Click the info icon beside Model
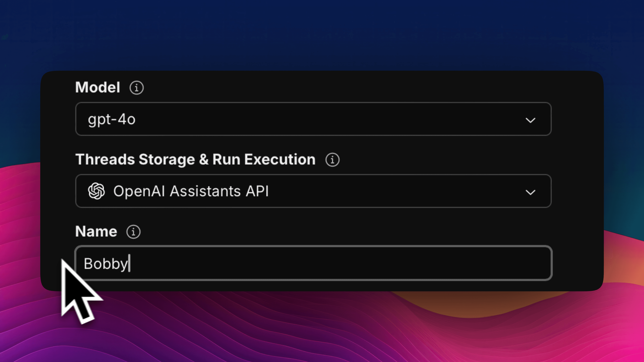Screen dimensions: 644x362 pyautogui.click(x=137, y=88)
